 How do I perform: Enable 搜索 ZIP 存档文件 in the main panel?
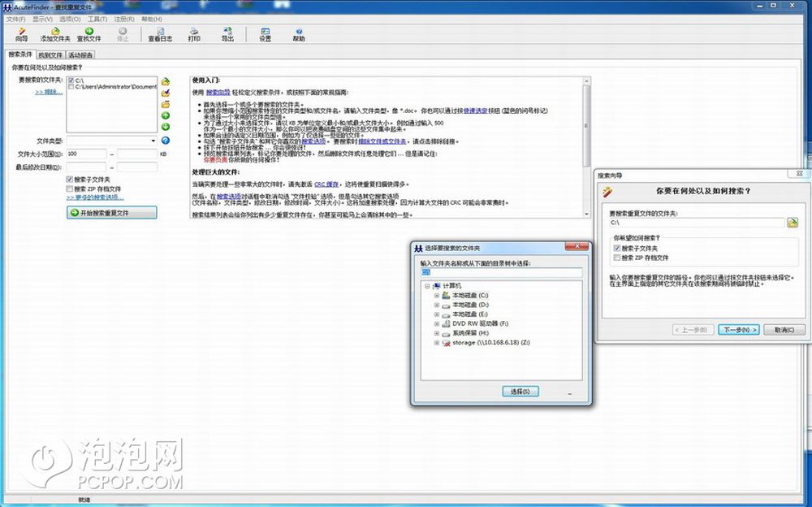point(69,188)
